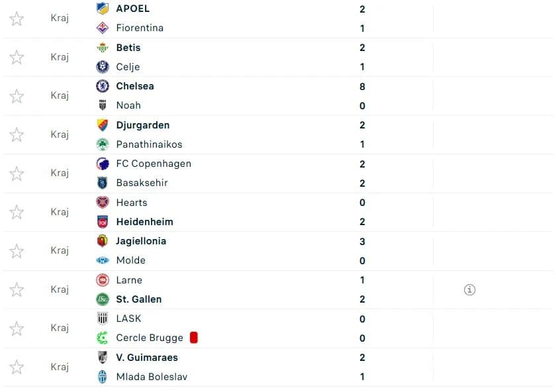Image resolution: width=556 pixels, height=392 pixels.
Task: Favorite the APOEL vs Fiorentina match star
Action: (x=17, y=19)
